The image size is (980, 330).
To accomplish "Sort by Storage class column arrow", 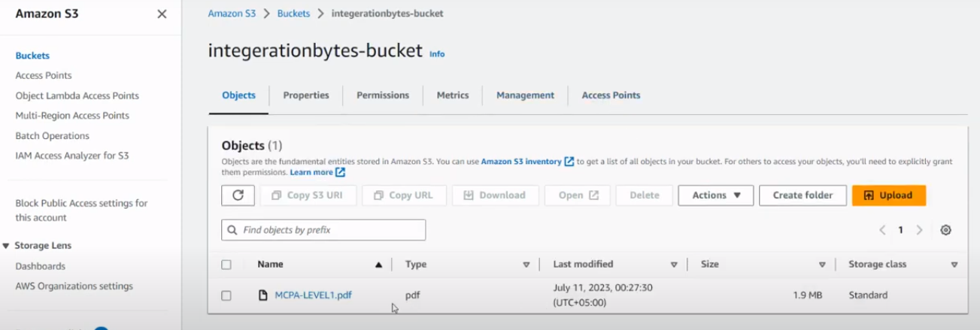I will click(954, 265).
